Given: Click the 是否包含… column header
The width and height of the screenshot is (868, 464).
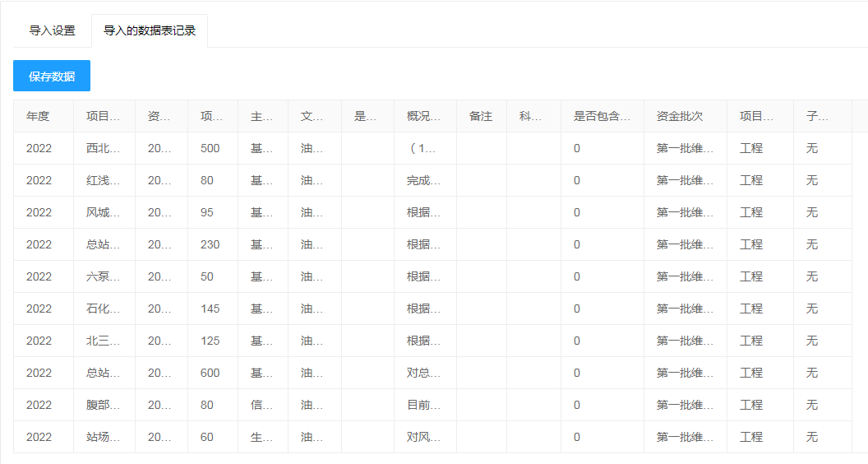Looking at the screenshot, I should [x=603, y=117].
